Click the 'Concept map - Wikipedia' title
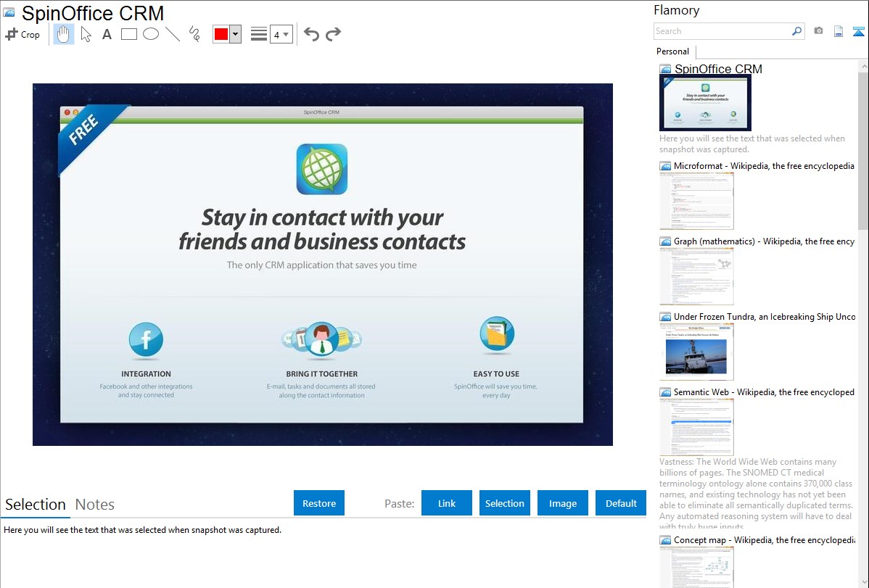Screen dimensions: 869x588 765,539
